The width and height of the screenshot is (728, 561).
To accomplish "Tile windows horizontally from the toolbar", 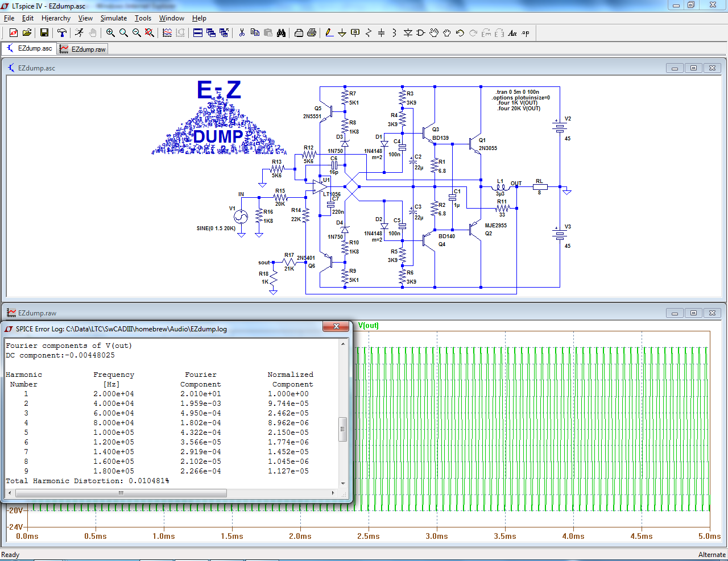I will [198, 33].
